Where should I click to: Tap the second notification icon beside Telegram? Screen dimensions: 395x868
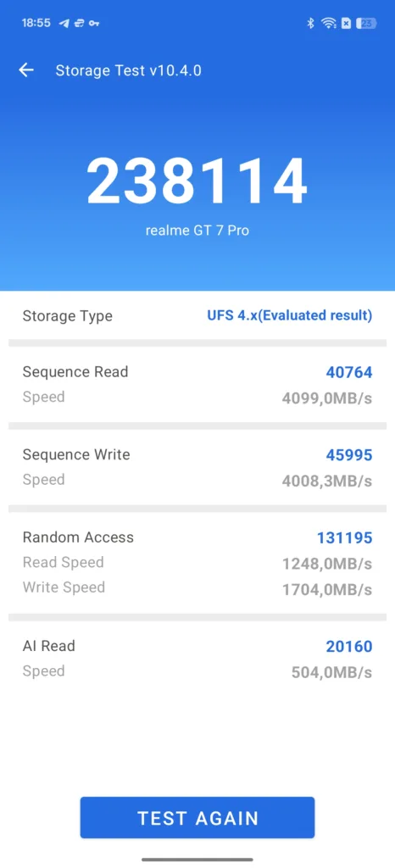(x=79, y=23)
